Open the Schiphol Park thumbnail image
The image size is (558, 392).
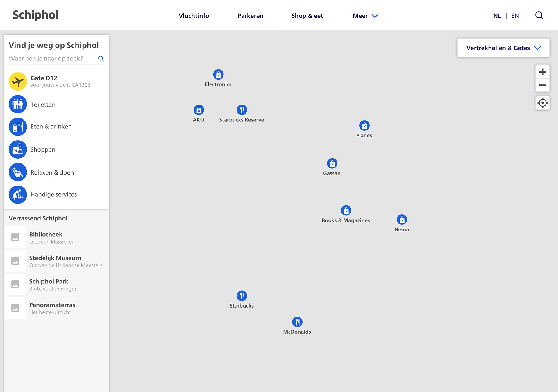(x=15, y=285)
